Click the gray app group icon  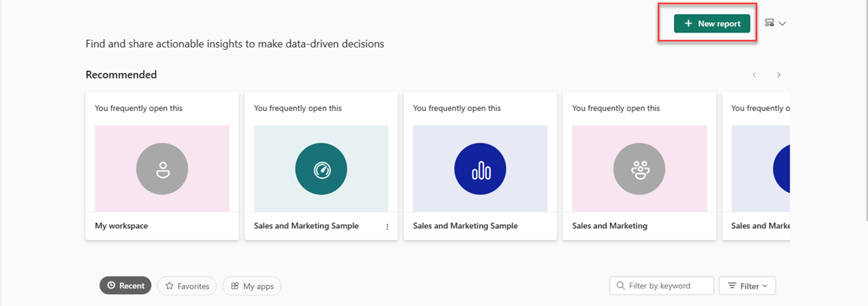pos(639,170)
